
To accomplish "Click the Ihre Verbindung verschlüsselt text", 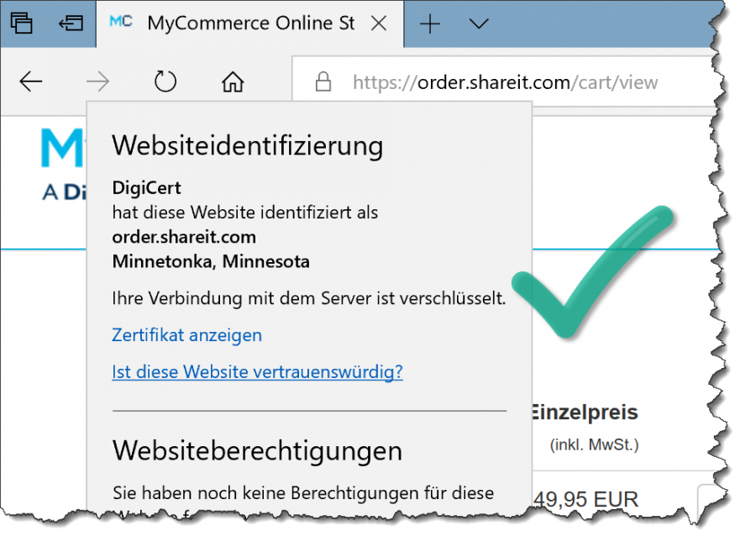I will (x=309, y=298).
